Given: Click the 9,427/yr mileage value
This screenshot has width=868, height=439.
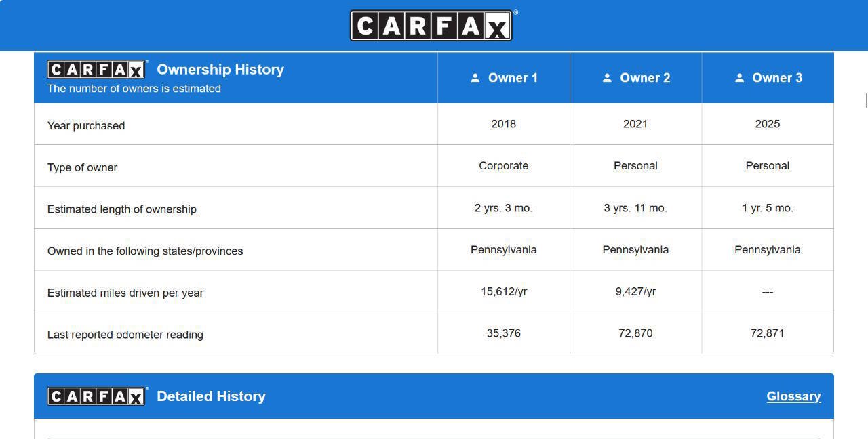Looking at the screenshot, I should (635, 292).
